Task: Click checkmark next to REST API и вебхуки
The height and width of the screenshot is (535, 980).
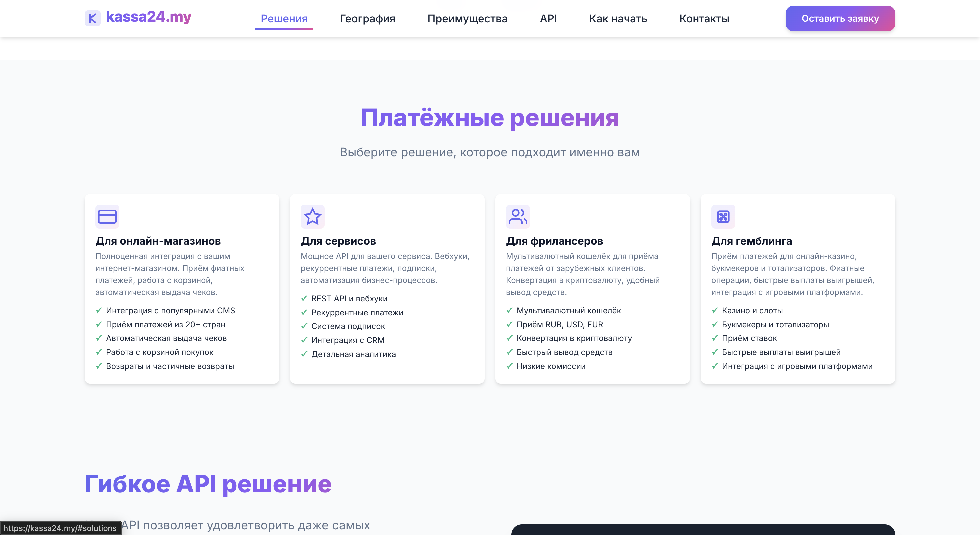Action: (x=304, y=298)
